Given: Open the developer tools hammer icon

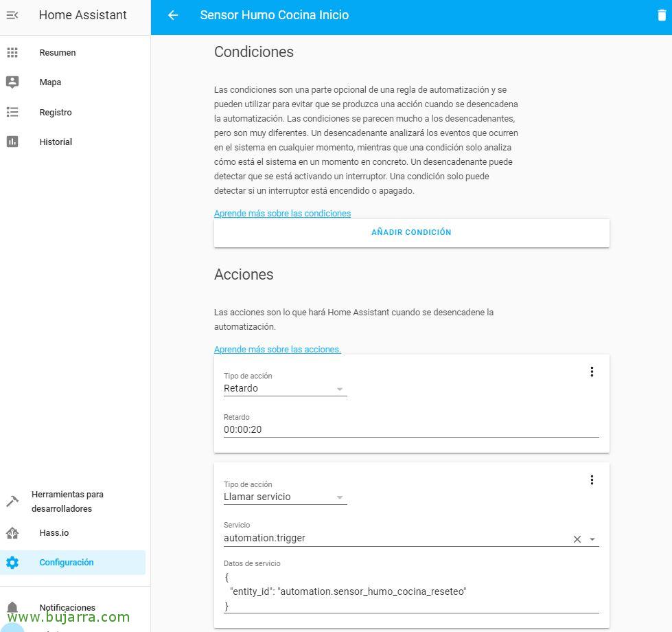Looking at the screenshot, I should (12, 501).
